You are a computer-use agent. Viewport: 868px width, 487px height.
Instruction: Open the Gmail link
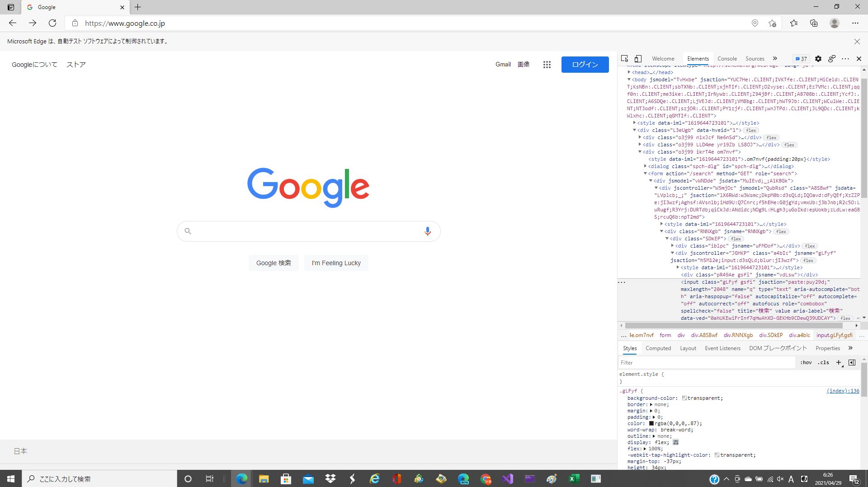click(503, 65)
